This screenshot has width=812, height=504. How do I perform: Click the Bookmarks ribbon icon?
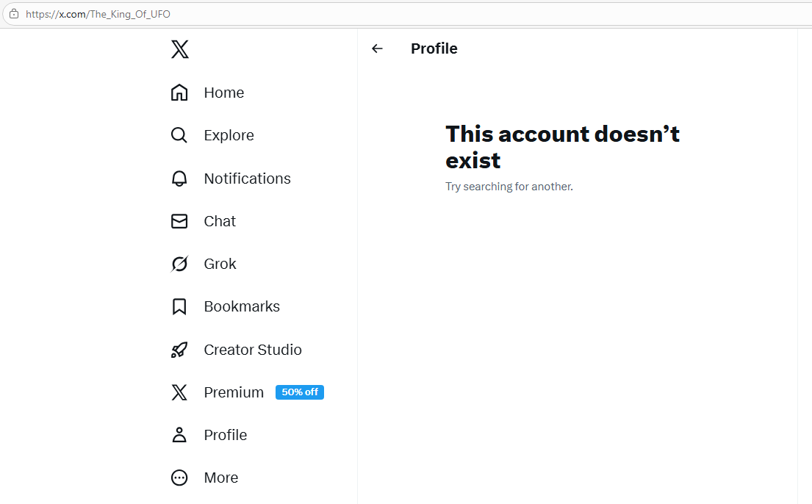(179, 306)
